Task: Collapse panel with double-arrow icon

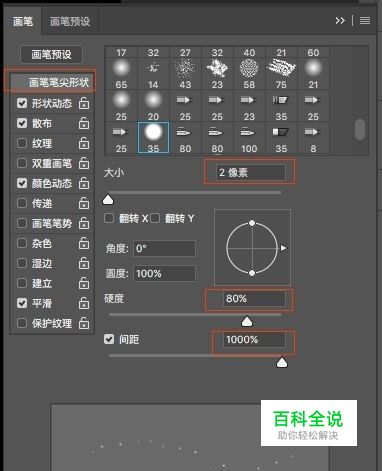Action: click(340, 21)
